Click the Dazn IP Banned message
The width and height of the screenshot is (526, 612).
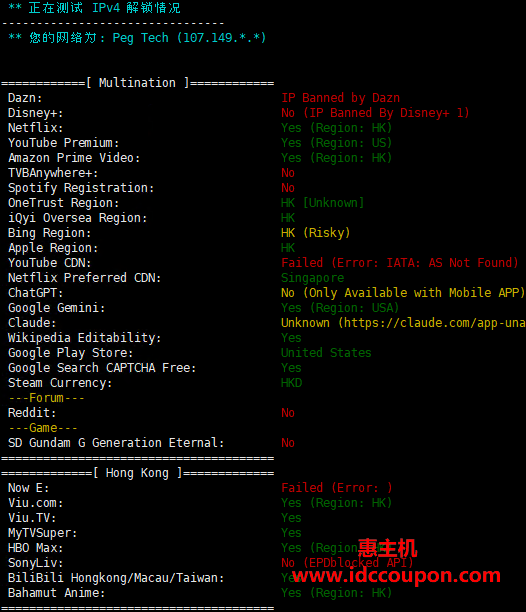340,98
